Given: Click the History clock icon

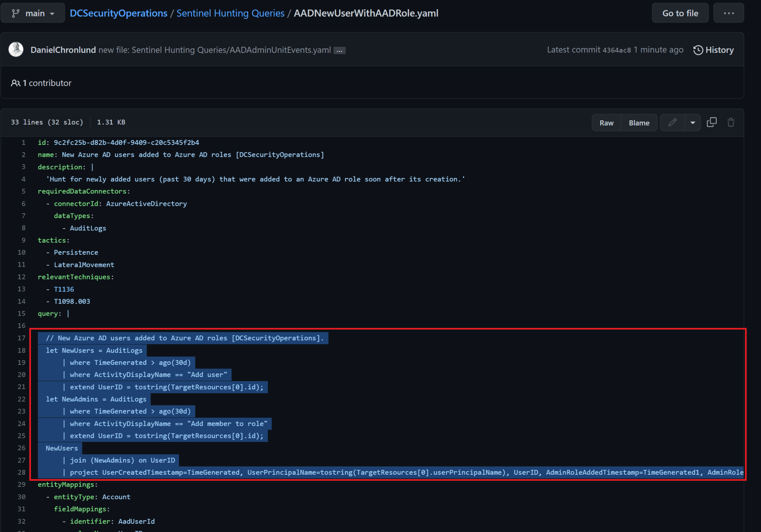Looking at the screenshot, I should click(x=698, y=49).
